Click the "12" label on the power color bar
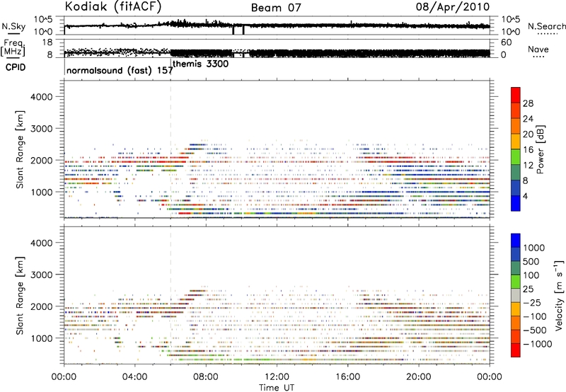This screenshot has width=566, height=392. pos(528,166)
